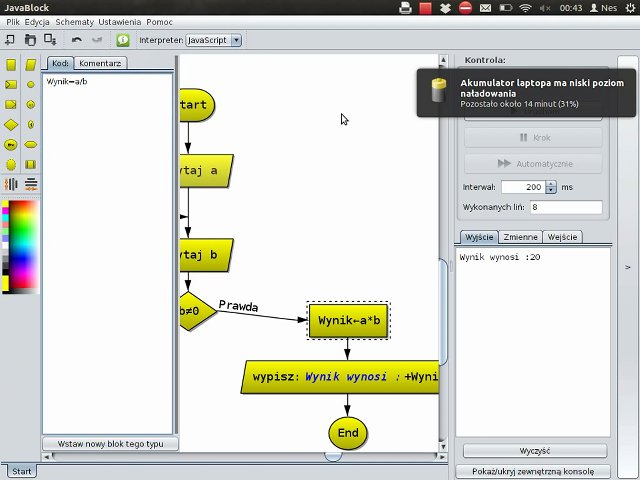Click Wstaw nowy blok tego typu

point(110,444)
